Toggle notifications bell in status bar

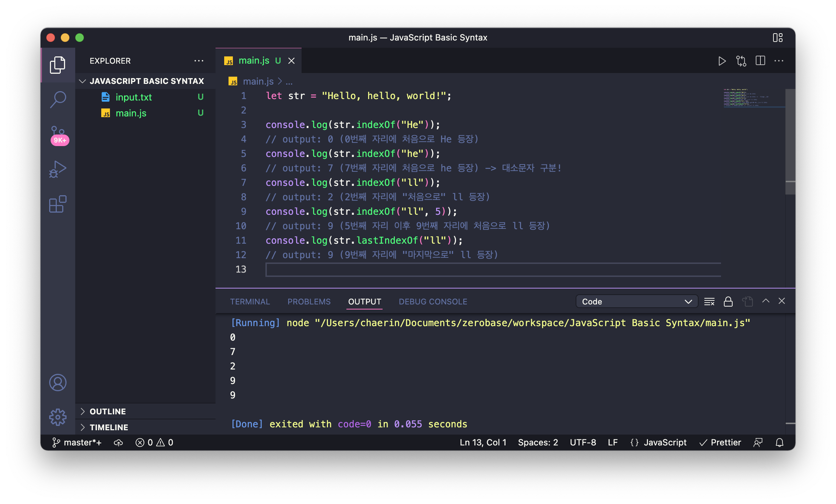coord(780,443)
